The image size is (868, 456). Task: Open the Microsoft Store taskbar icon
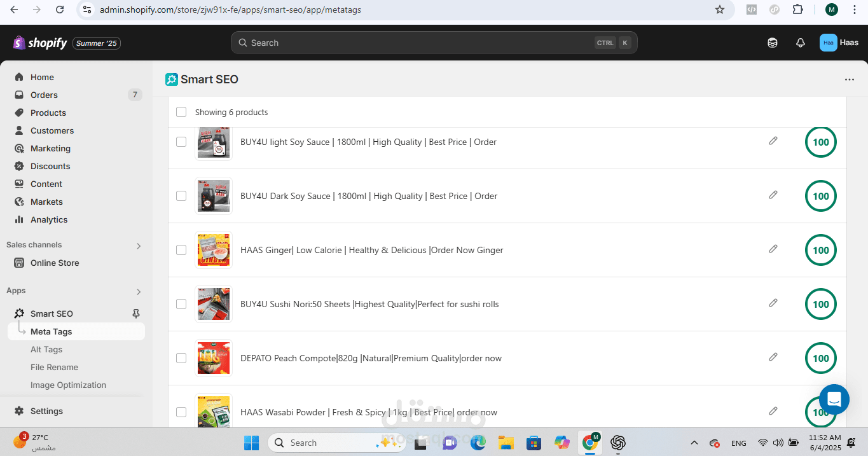click(534, 443)
